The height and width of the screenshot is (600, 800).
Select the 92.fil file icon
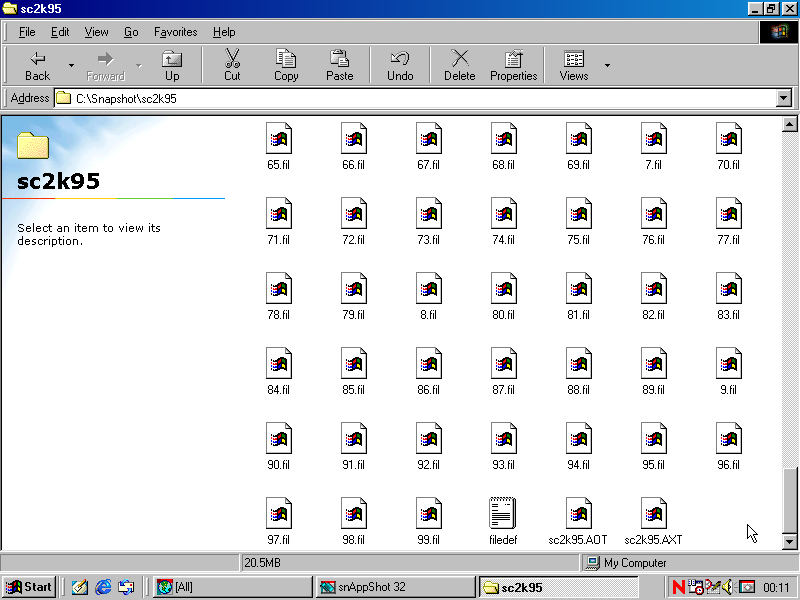point(429,438)
